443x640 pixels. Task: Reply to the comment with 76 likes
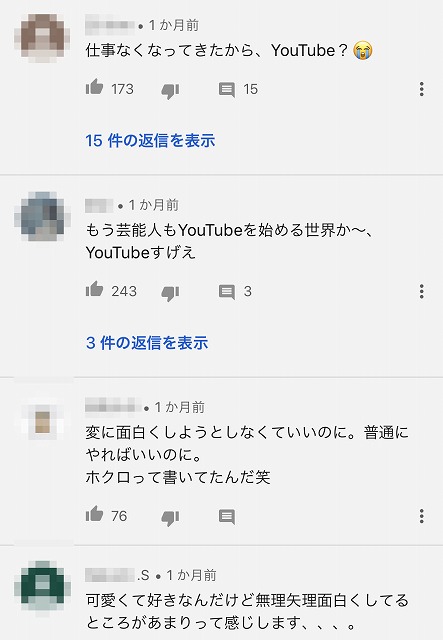point(227,517)
